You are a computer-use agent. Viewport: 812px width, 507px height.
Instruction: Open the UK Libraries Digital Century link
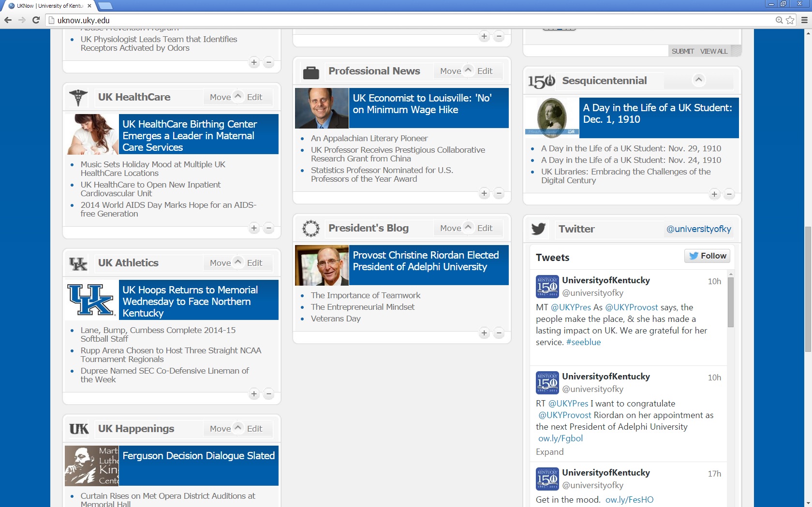coord(626,176)
